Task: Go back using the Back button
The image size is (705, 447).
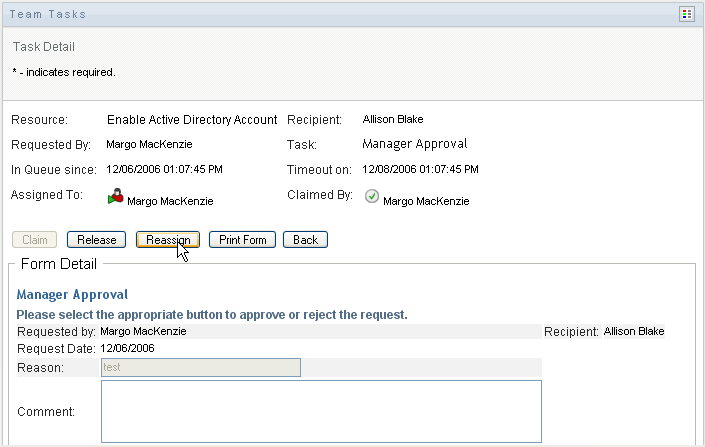Action: (305, 240)
